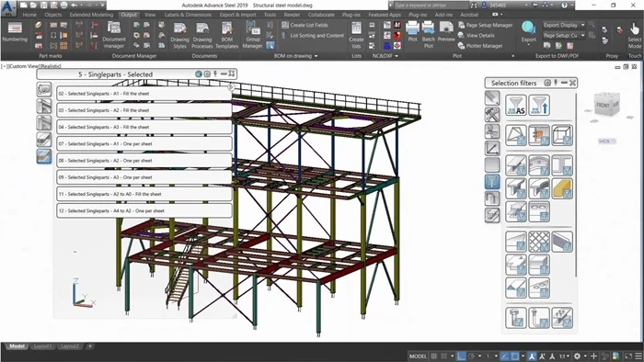
Task: Open the Export: Display dropdown
Action: click(x=564, y=25)
